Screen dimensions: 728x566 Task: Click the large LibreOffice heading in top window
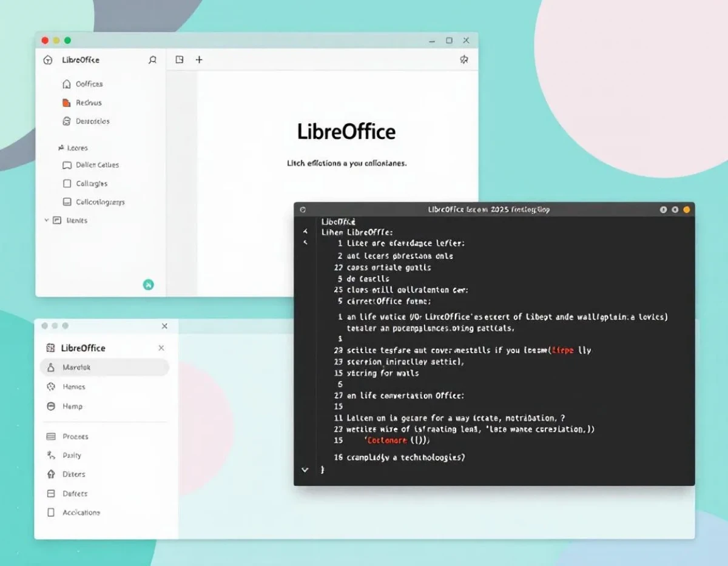pyautogui.click(x=346, y=132)
